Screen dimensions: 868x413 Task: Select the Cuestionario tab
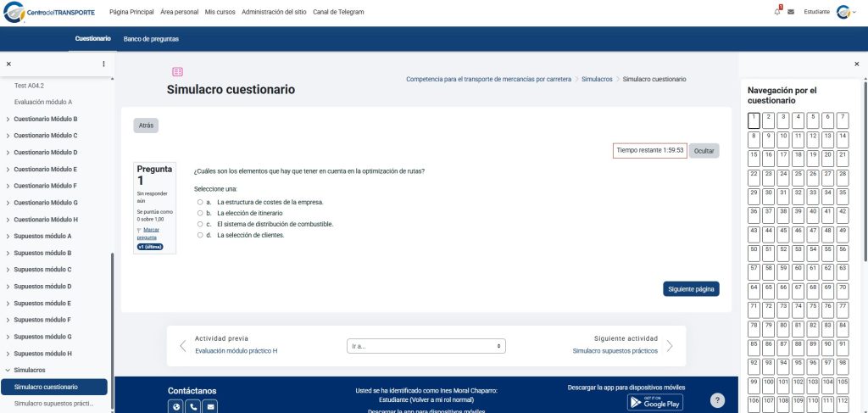click(x=93, y=39)
